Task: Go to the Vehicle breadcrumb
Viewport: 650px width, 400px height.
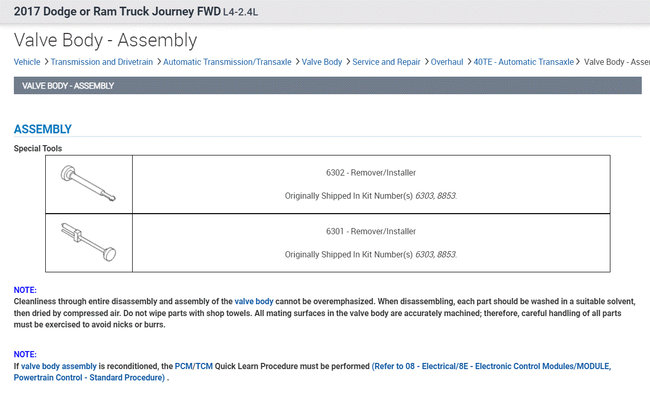Action: [27, 62]
